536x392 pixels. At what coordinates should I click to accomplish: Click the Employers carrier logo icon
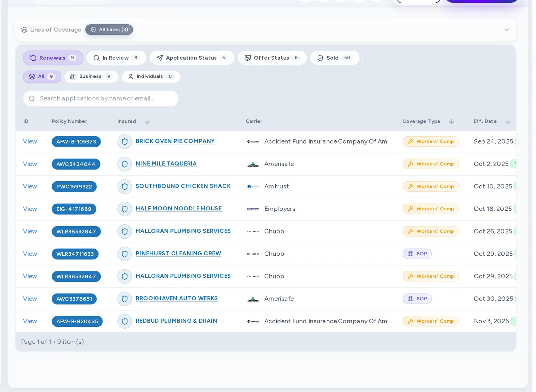(253, 209)
